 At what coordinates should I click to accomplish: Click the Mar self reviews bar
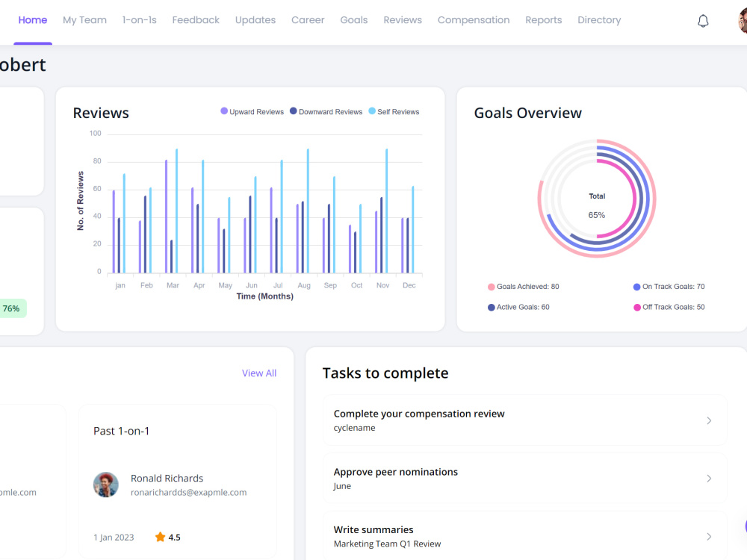point(177,211)
